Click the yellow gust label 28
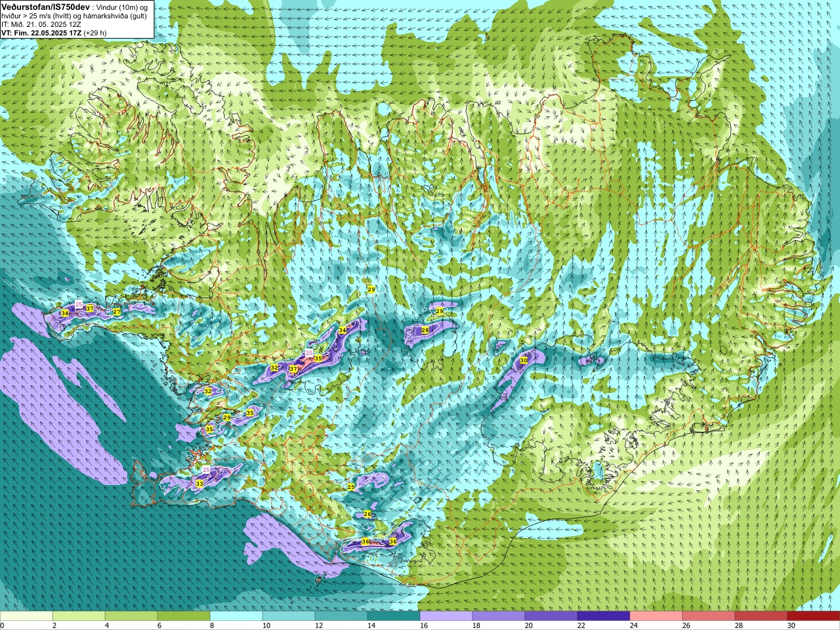The width and height of the screenshot is (840, 630). coord(425,330)
